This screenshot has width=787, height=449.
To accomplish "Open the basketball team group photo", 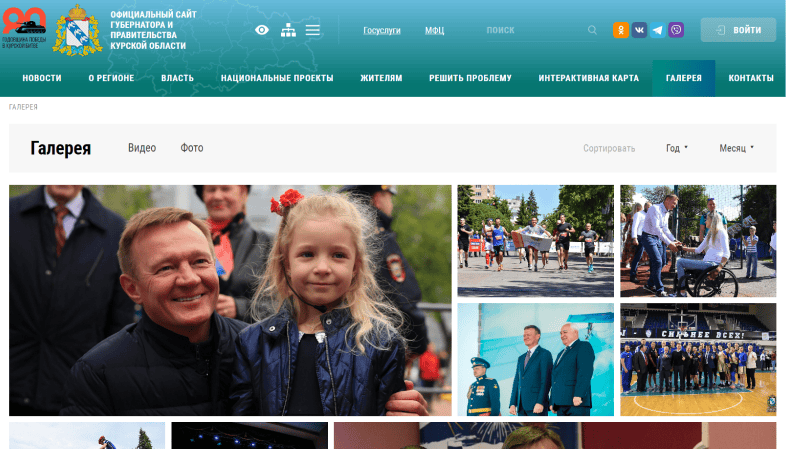I will pyautogui.click(x=698, y=359).
